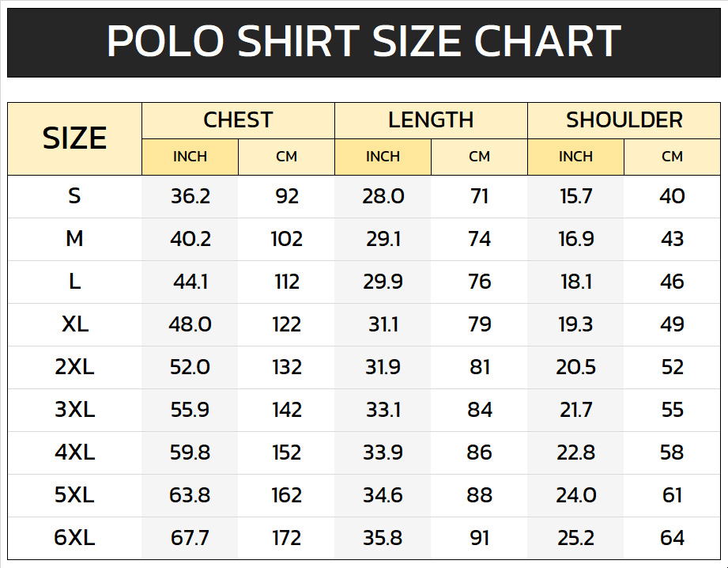This screenshot has width=728, height=568.
Task: Select the SHOULDER column header
Action: coord(624,120)
